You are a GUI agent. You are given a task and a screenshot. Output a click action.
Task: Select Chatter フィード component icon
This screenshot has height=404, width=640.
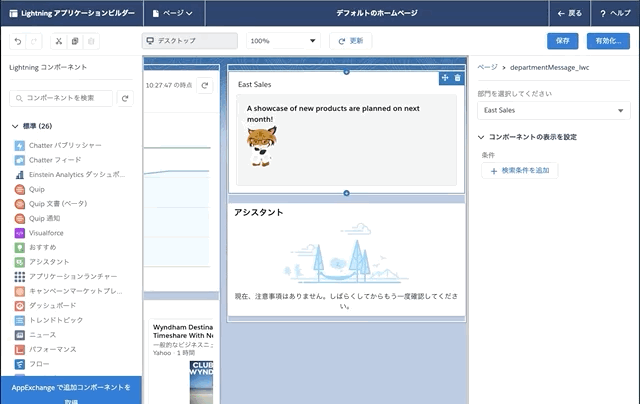pyautogui.click(x=20, y=160)
